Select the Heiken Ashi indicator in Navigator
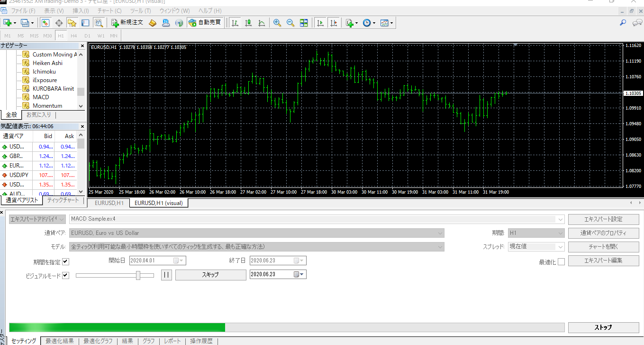Screen dimensions: 644x345 coord(47,63)
